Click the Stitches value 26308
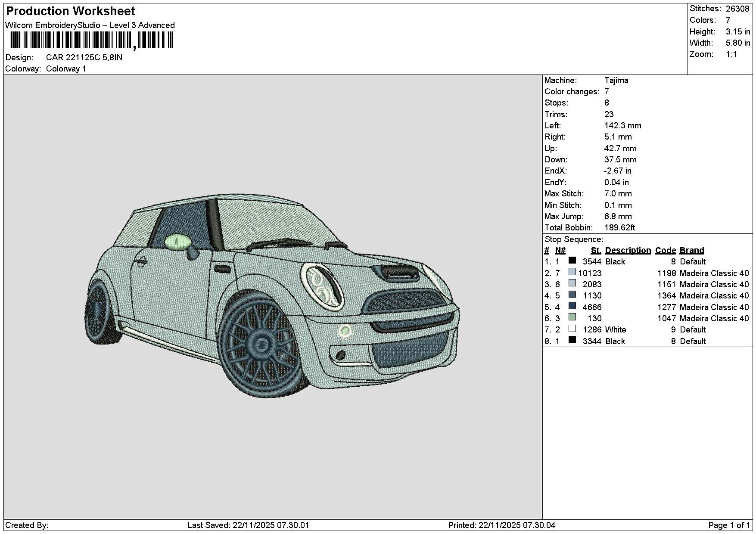This screenshot has width=756, height=534. click(x=737, y=9)
